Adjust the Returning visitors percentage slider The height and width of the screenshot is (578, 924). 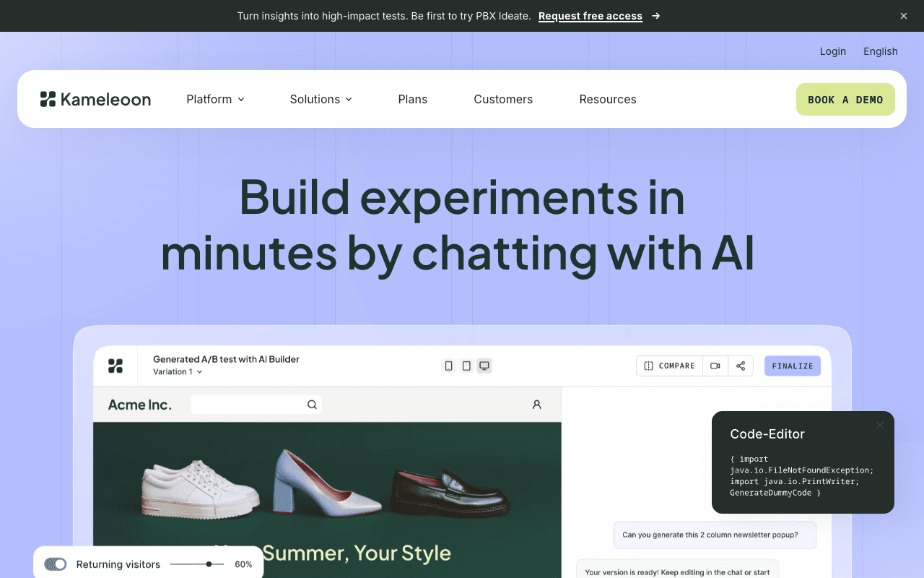[209, 564]
